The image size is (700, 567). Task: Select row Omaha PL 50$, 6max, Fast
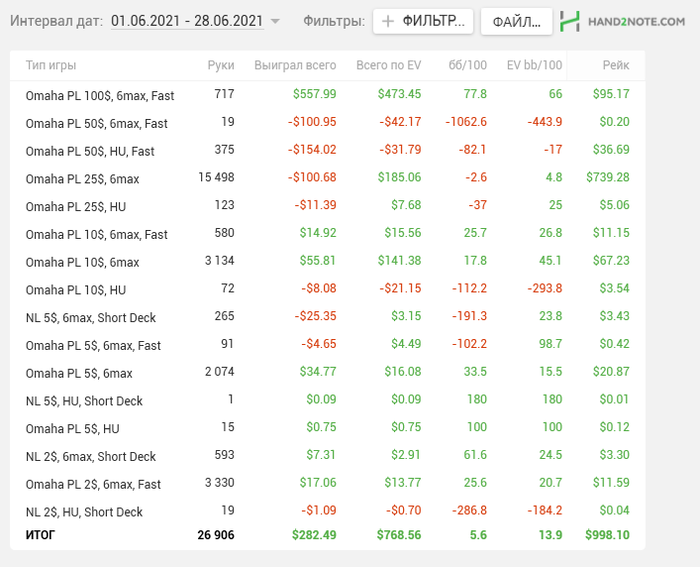(x=327, y=122)
